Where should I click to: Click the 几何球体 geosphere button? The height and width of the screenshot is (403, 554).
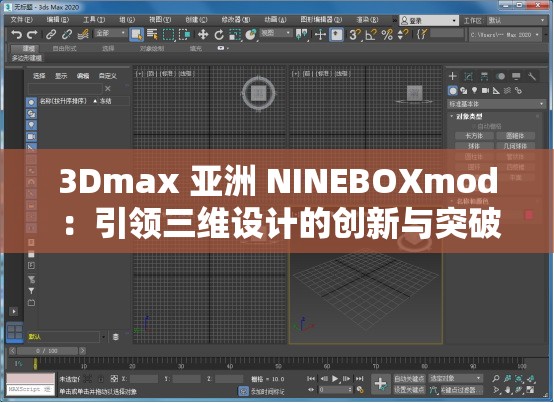tap(515, 146)
